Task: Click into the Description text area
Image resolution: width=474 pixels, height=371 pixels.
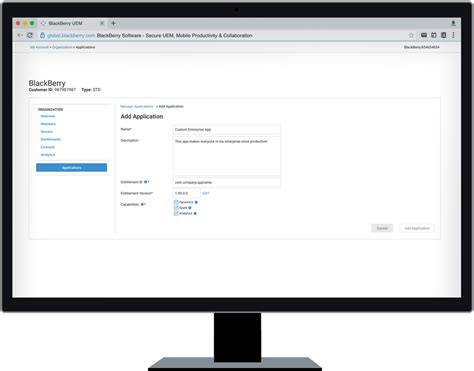Action: [x=227, y=156]
